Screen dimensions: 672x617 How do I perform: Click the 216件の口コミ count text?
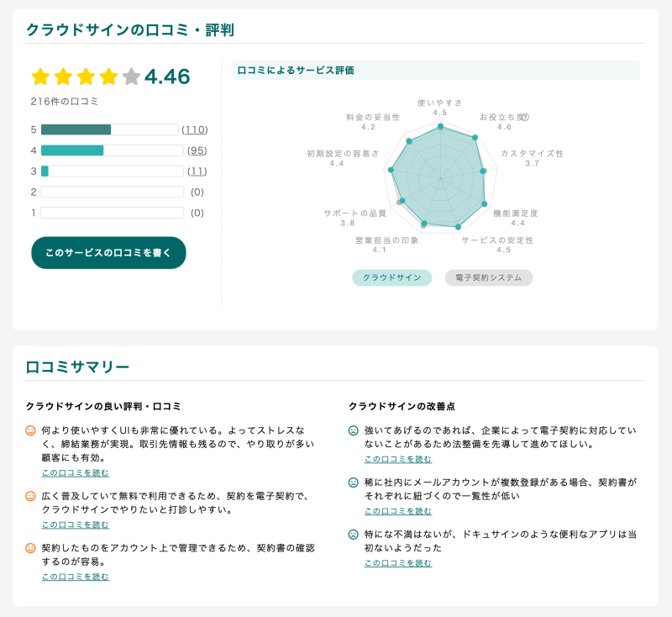[x=65, y=101]
